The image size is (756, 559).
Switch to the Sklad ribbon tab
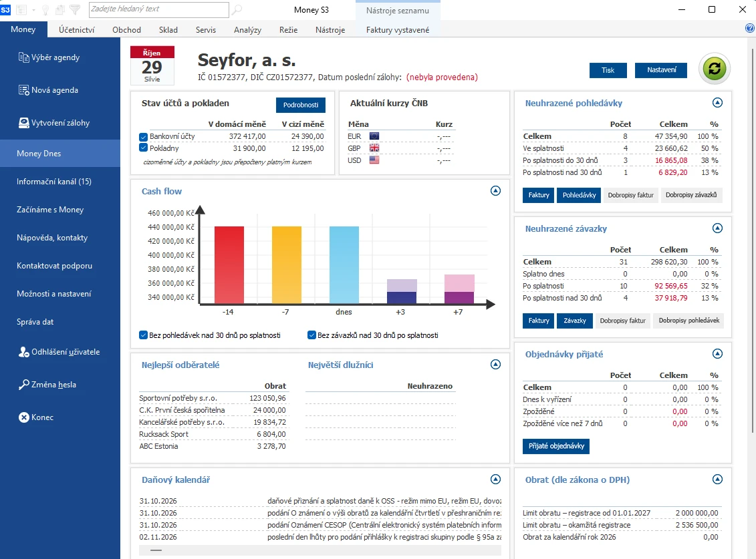168,30
